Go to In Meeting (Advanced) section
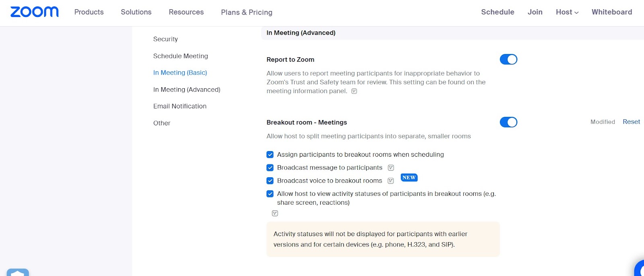644x276 pixels. click(187, 89)
